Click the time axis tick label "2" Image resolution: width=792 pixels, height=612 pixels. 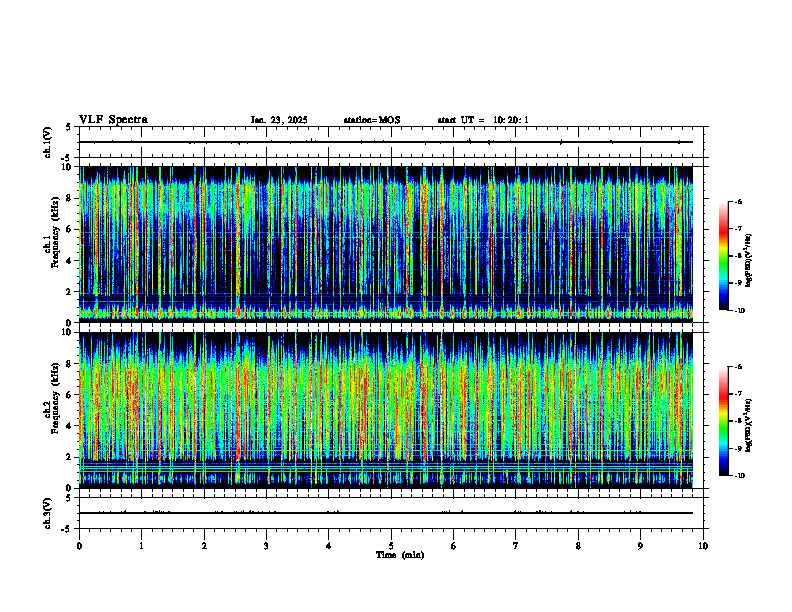point(204,546)
